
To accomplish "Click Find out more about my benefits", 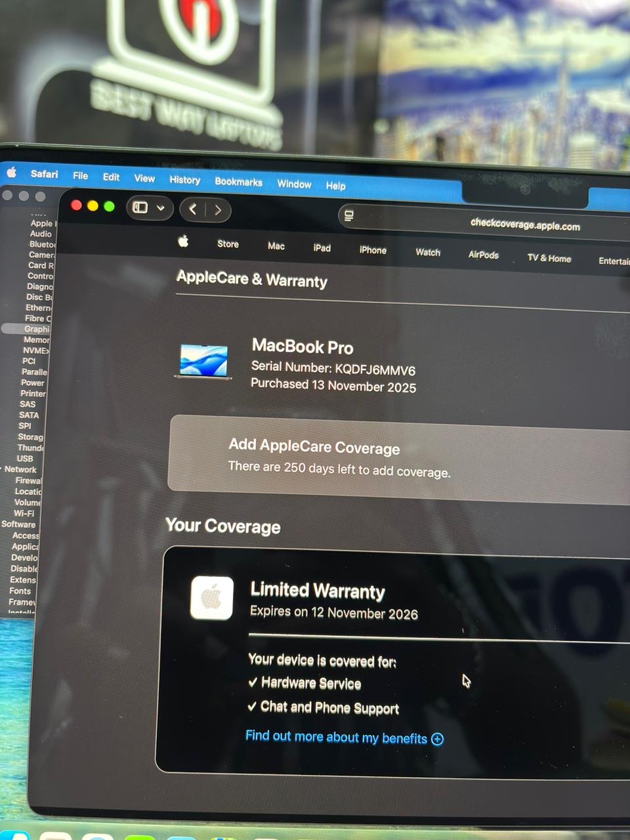I will tap(336, 737).
